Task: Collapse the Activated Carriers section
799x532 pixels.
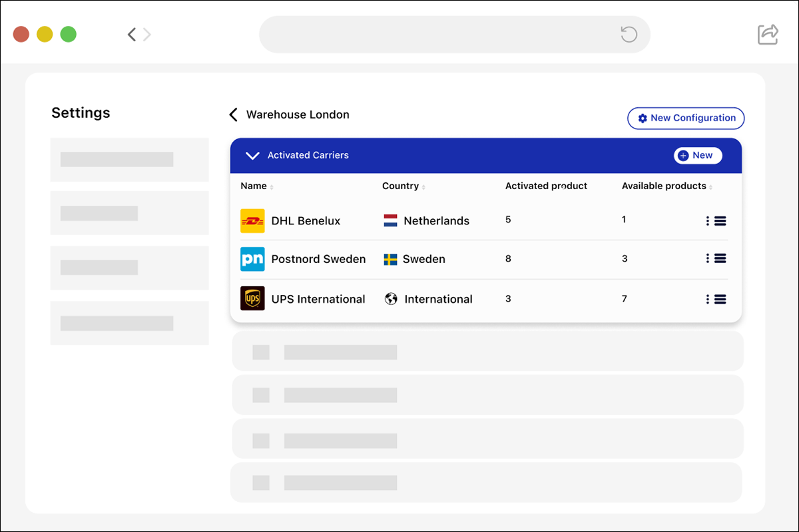Action: coord(252,155)
